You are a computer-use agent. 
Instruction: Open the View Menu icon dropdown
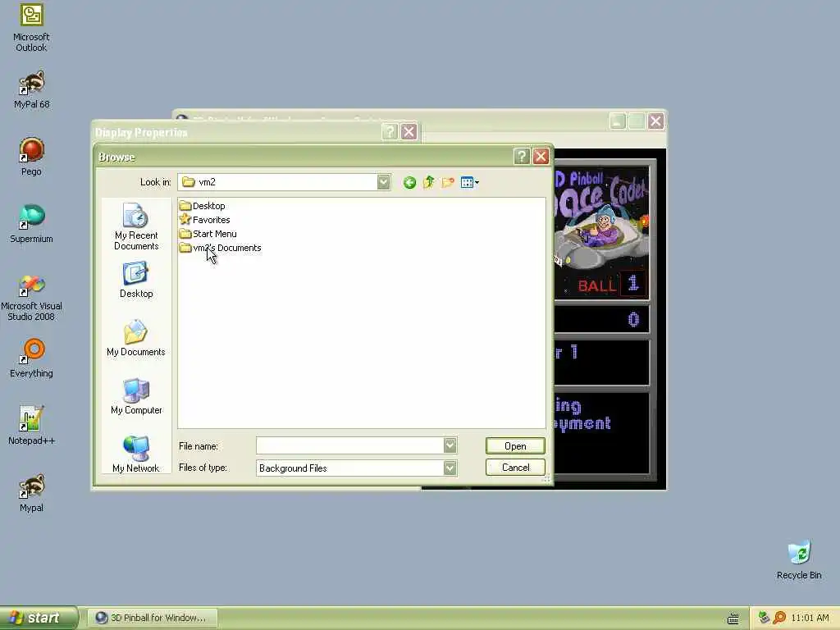(470, 183)
